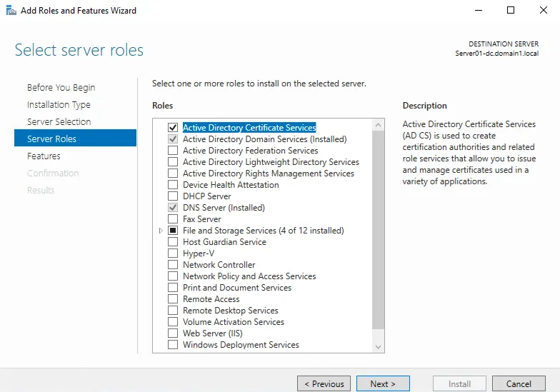
Task: Open the Features step
Action: click(x=44, y=156)
